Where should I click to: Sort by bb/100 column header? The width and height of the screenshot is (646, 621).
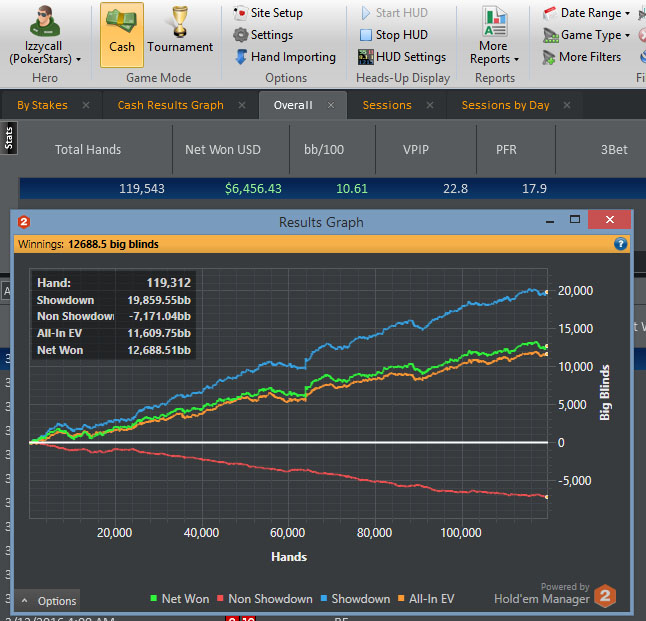click(x=324, y=150)
